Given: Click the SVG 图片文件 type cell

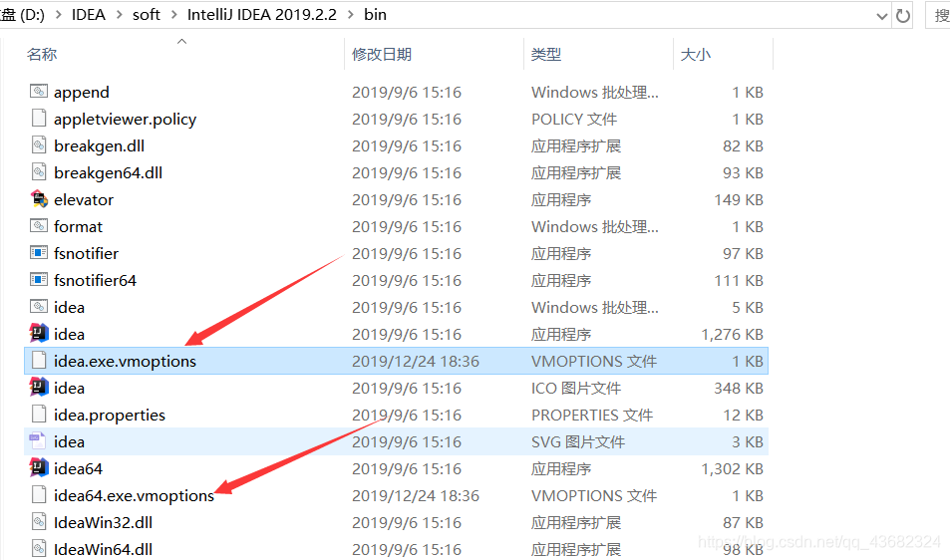Looking at the screenshot, I should click(x=577, y=442).
